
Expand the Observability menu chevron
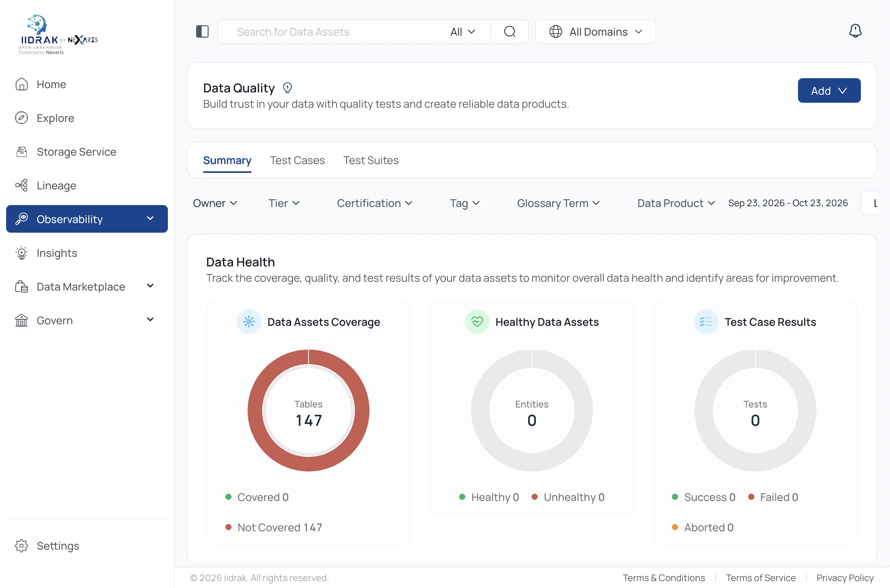coord(150,218)
